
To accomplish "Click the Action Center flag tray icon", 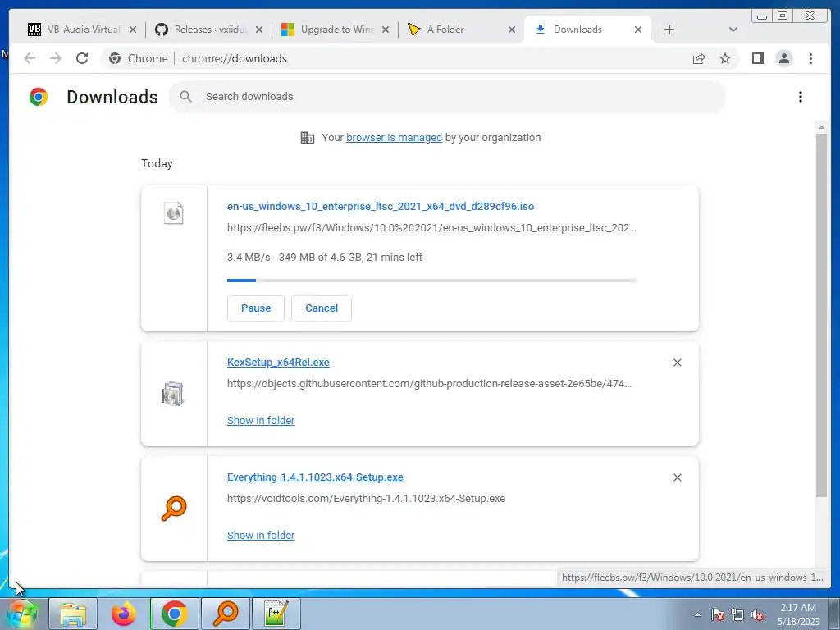I will pos(718,614).
